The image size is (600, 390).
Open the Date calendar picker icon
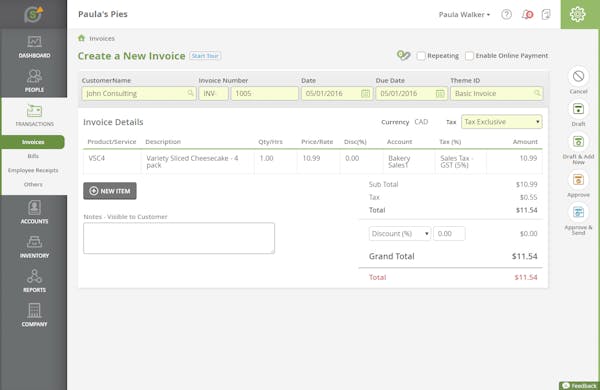(x=365, y=93)
